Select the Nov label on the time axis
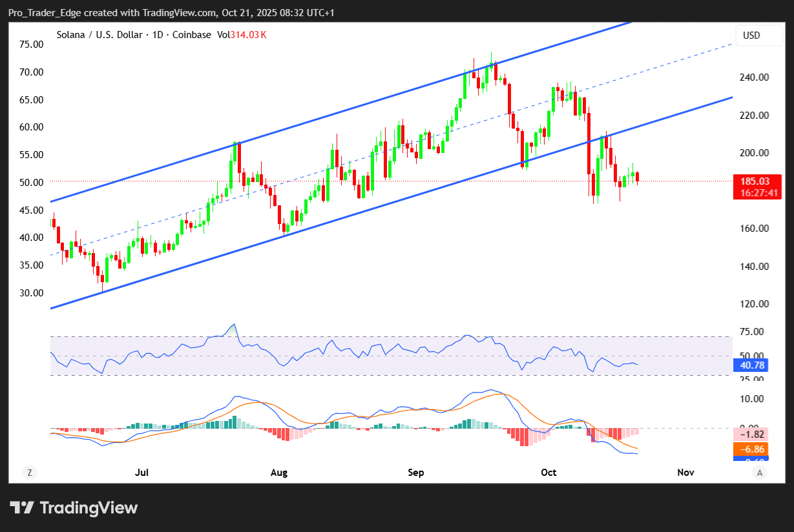 pyautogui.click(x=685, y=473)
